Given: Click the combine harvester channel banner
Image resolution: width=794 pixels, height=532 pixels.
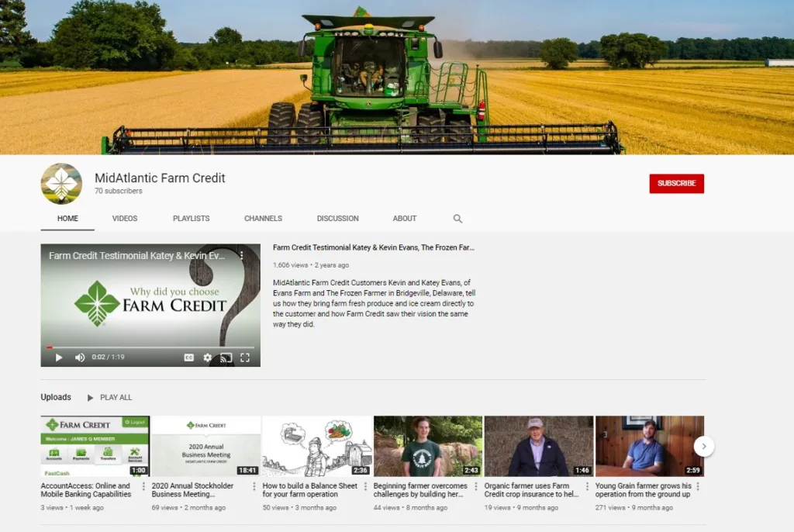Looking at the screenshot, I should (397, 77).
